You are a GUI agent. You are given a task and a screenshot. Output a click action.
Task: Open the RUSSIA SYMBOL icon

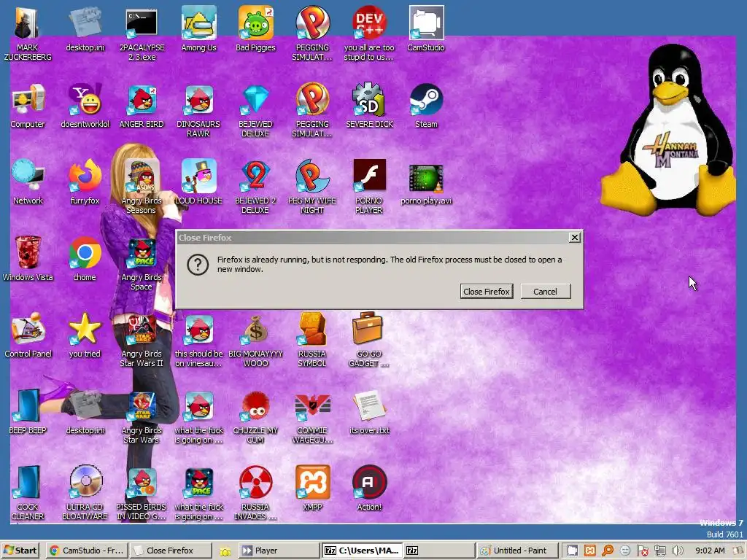click(x=312, y=340)
